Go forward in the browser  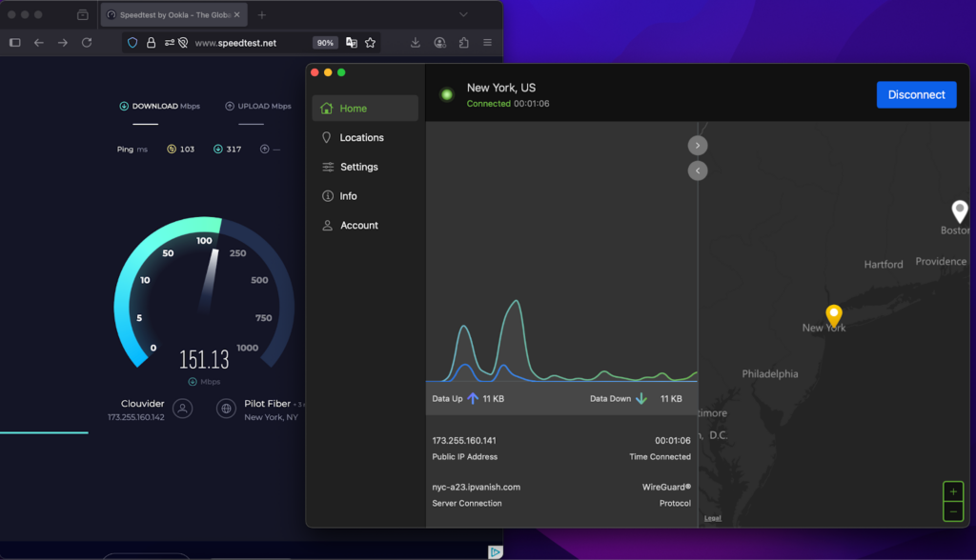point(62,42)
